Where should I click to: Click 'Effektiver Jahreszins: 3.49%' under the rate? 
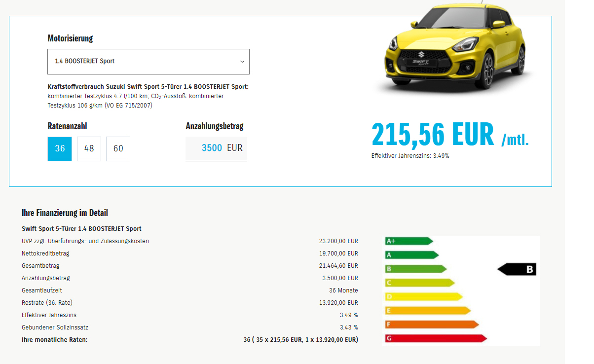410,156
